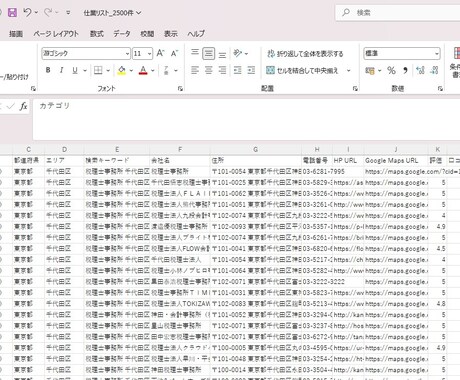
Task: Click the 会社名 header cell
Action: click(x=180, y=160)
